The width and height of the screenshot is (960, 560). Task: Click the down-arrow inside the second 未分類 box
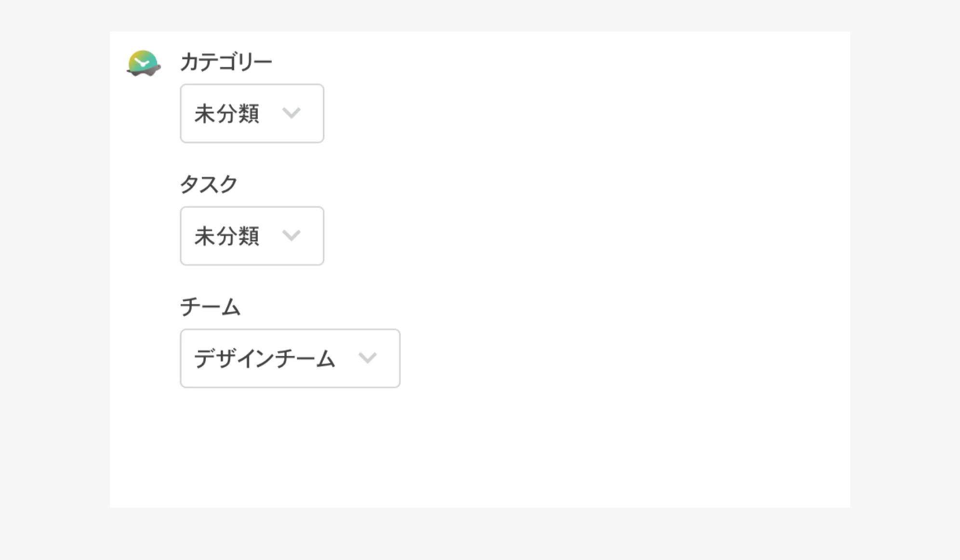[x=292, y=236]
